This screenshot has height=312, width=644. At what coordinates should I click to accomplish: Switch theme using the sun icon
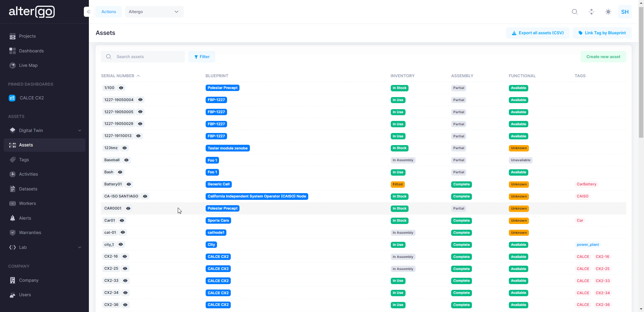click(608, 12)
